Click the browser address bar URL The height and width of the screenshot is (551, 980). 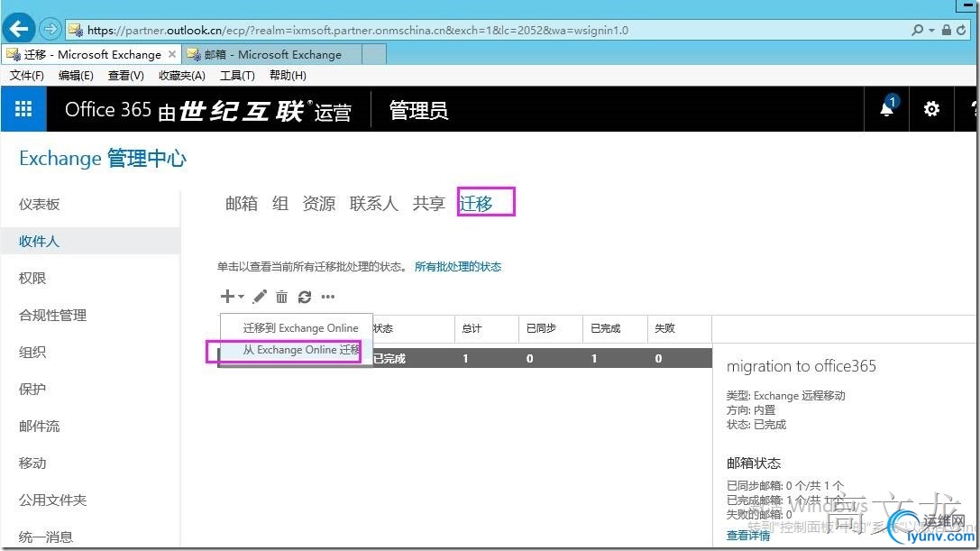(358, 30)
